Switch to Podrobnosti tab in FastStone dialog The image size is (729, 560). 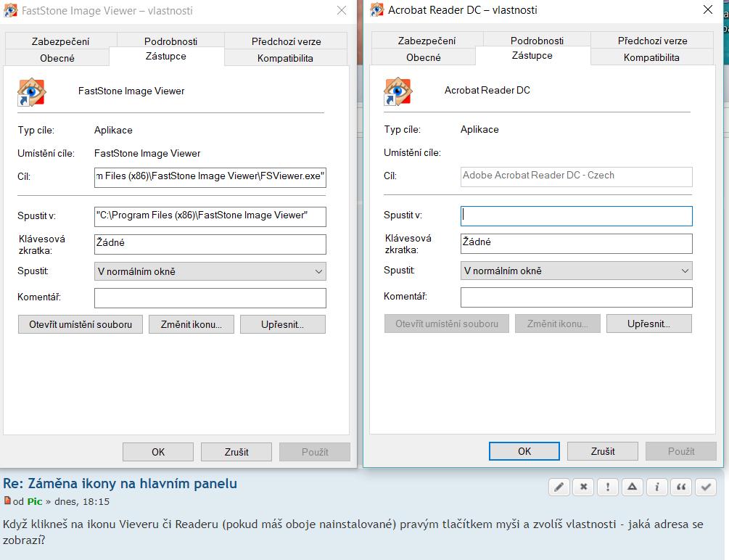(170, 41)
